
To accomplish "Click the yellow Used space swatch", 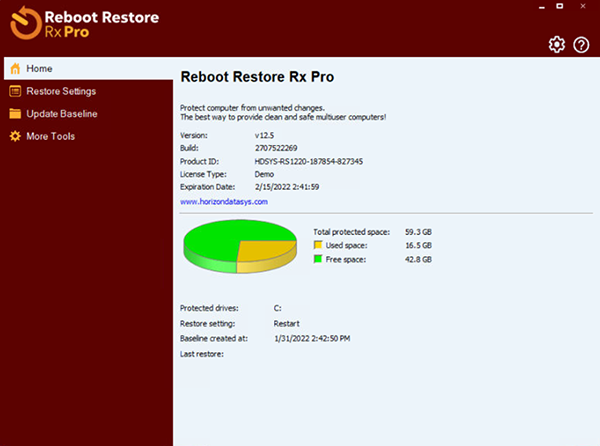I will point(318,245).
